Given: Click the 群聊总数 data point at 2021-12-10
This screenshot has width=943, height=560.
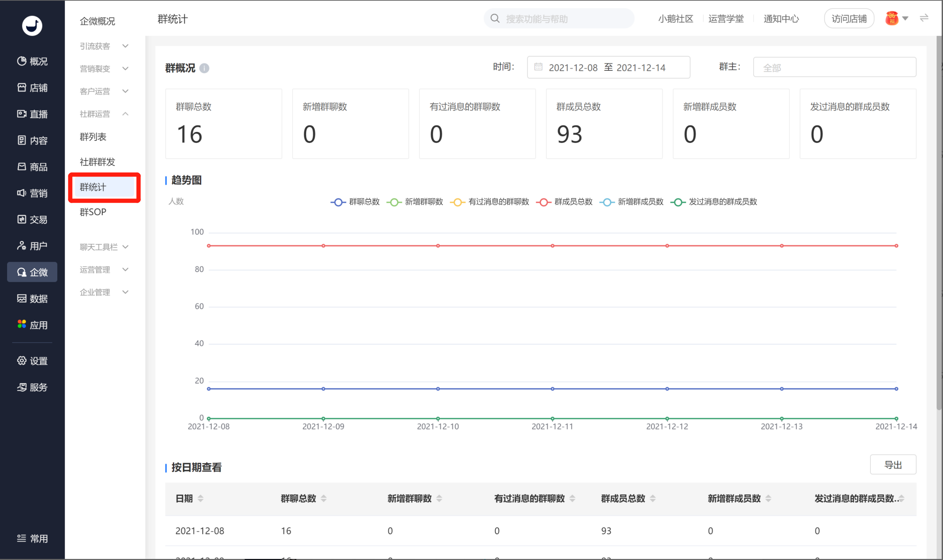Looking at the screenshot, I should click(x=438, y=389).
